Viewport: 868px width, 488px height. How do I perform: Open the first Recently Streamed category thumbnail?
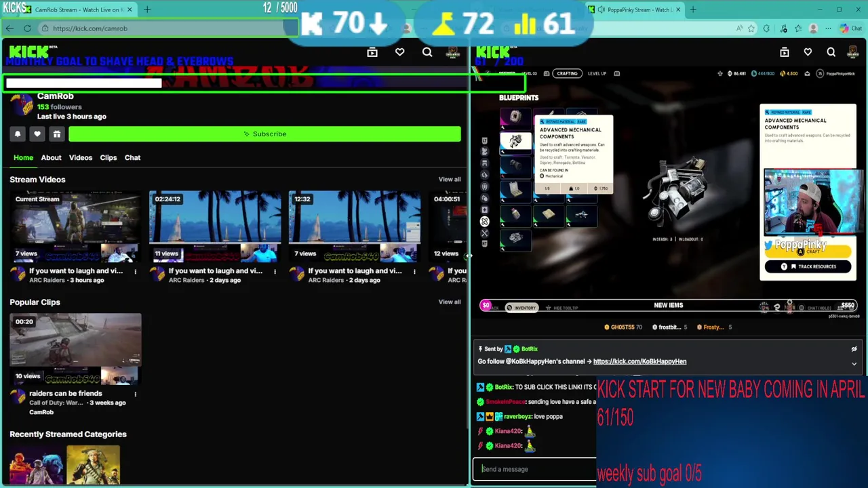(x=37, y=465)
